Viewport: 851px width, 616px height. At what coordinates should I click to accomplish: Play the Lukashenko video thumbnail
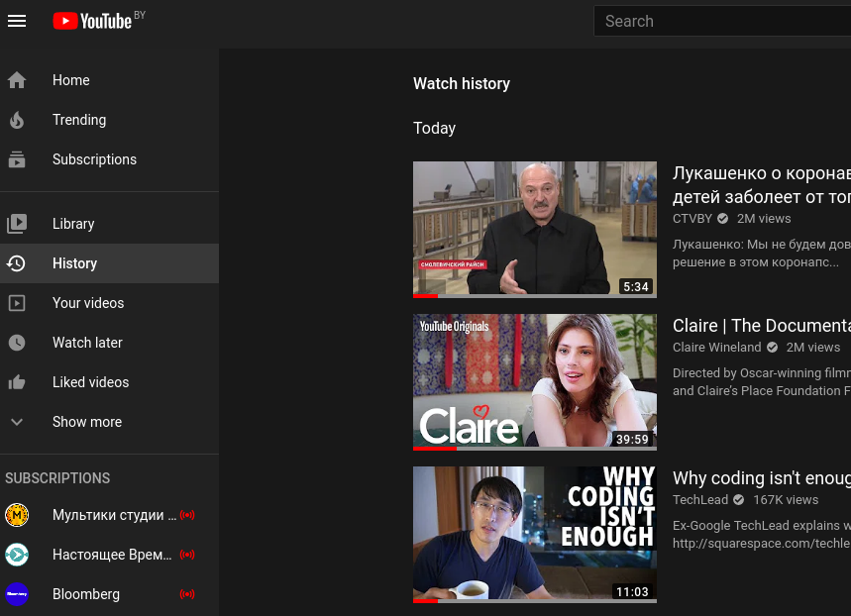(x=535, y=228)
